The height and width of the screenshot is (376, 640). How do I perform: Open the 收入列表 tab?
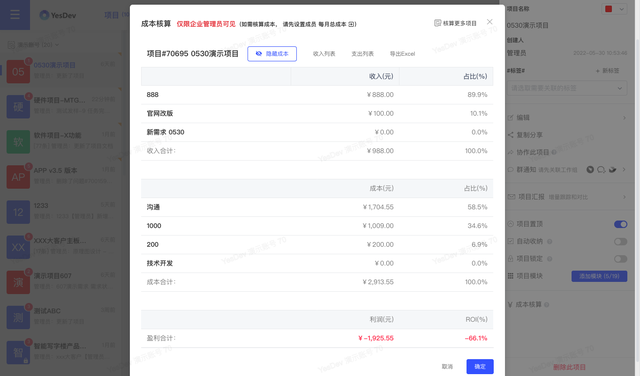pyautogui.click(x=324, y=54)
